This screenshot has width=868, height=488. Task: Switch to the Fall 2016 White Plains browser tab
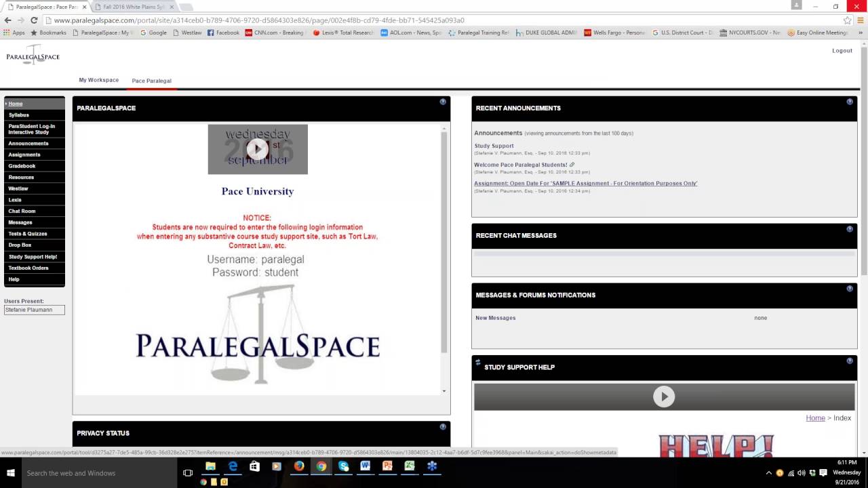[x=134, y=7]
